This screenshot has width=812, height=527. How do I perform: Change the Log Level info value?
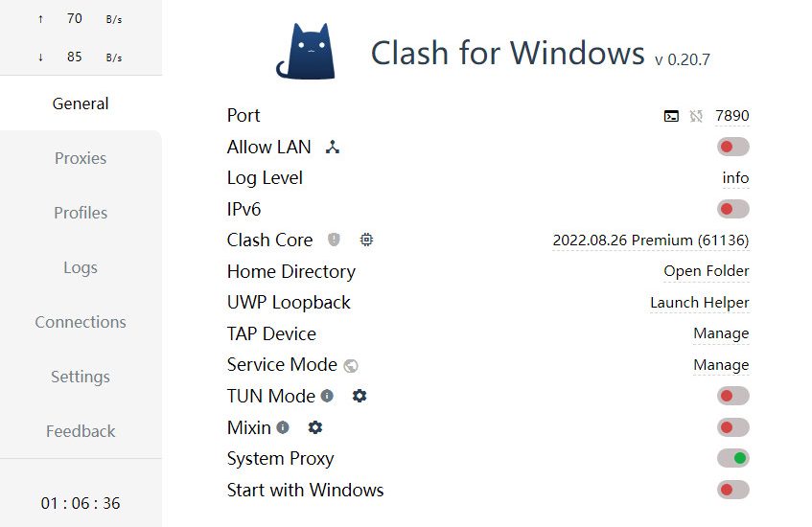point(735,178)
